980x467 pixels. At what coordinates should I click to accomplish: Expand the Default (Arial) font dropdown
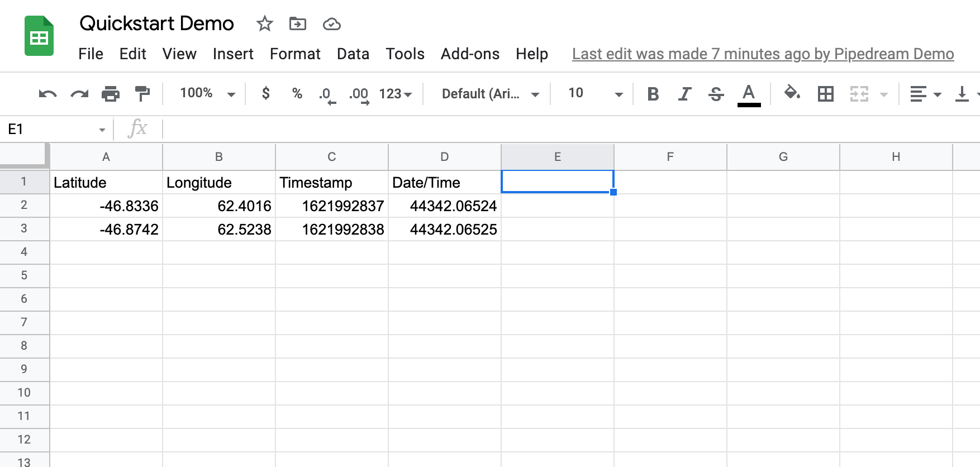coord(490,94)
